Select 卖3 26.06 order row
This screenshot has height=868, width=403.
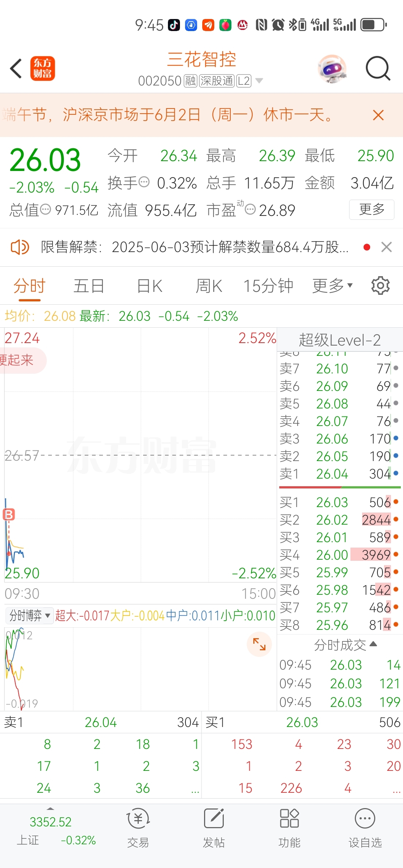340,439
